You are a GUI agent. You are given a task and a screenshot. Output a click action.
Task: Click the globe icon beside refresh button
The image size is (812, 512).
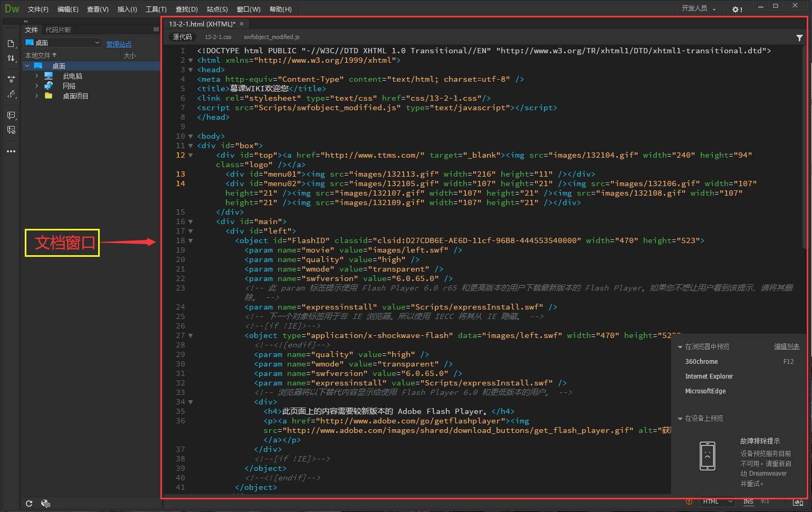click(45, 504)
